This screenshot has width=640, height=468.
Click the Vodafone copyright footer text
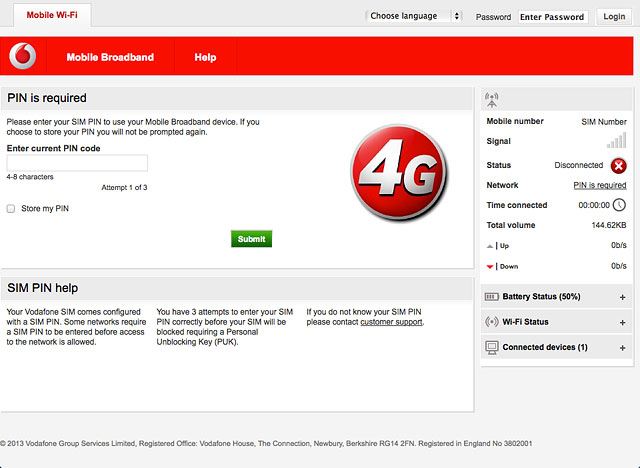coord(266,444)
